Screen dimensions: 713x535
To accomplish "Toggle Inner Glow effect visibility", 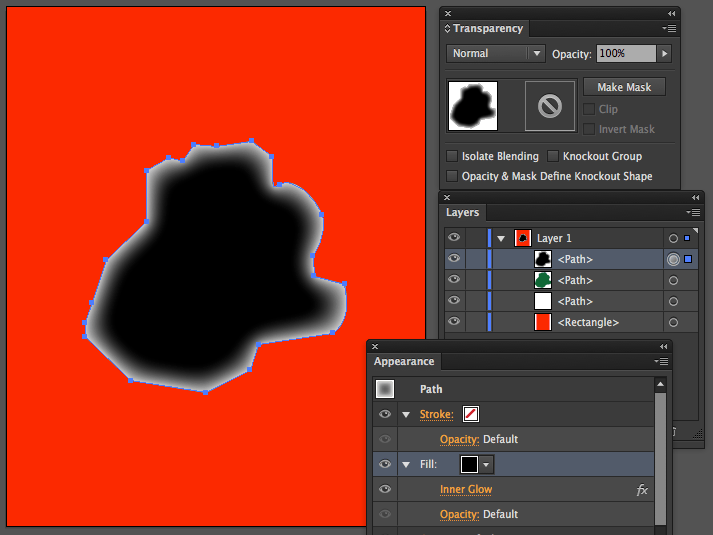I will (385, 489).
